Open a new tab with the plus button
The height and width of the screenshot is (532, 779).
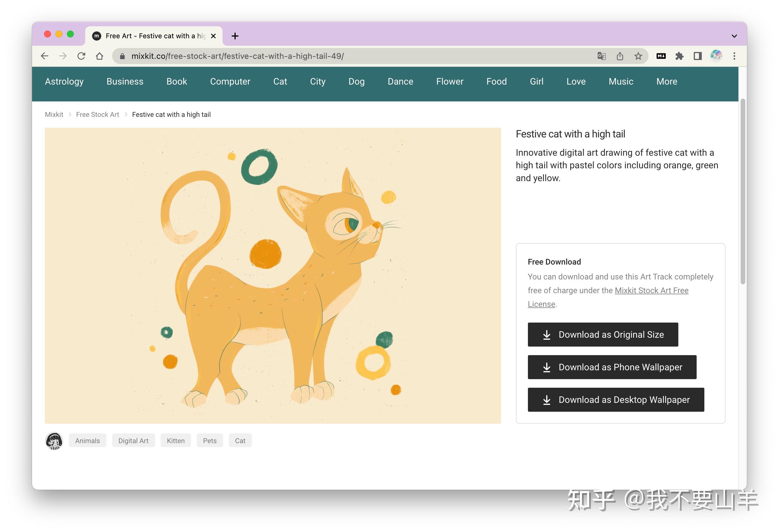(235, 36)
